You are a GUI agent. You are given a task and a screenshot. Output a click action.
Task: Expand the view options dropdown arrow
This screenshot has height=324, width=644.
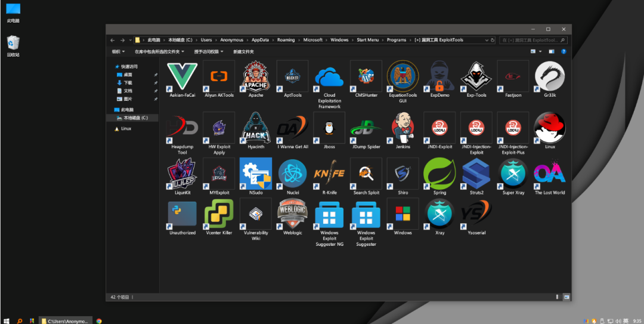540,52
